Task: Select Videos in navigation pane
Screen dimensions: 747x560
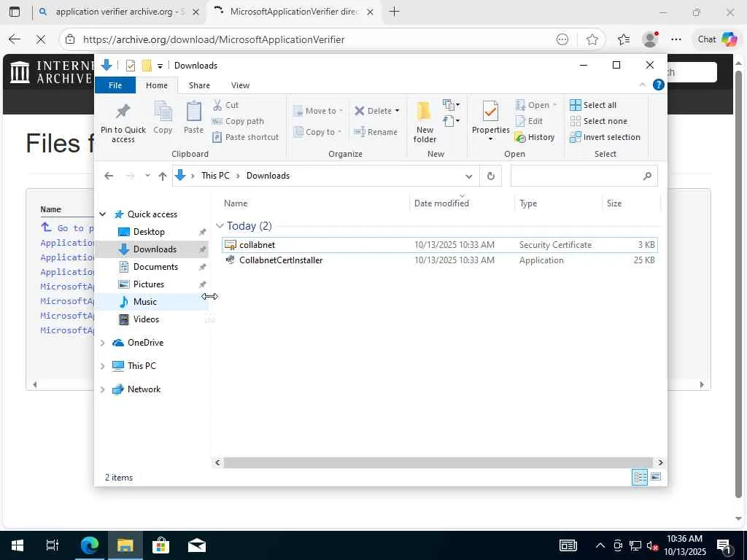Action: point(146,319)
